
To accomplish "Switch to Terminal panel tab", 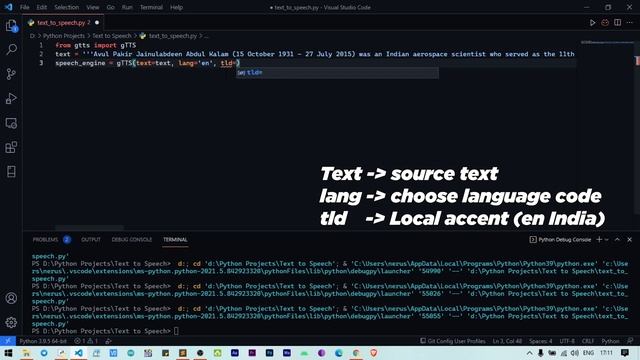I will click(x=175, y=240).
